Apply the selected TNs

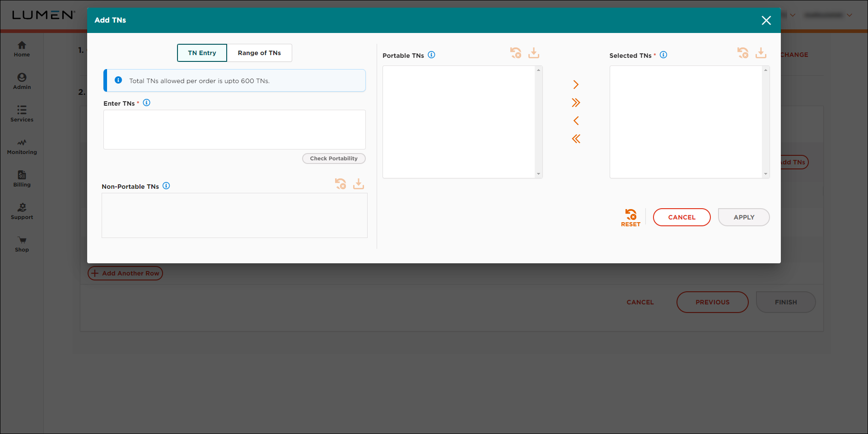click(x=743, y=217)
